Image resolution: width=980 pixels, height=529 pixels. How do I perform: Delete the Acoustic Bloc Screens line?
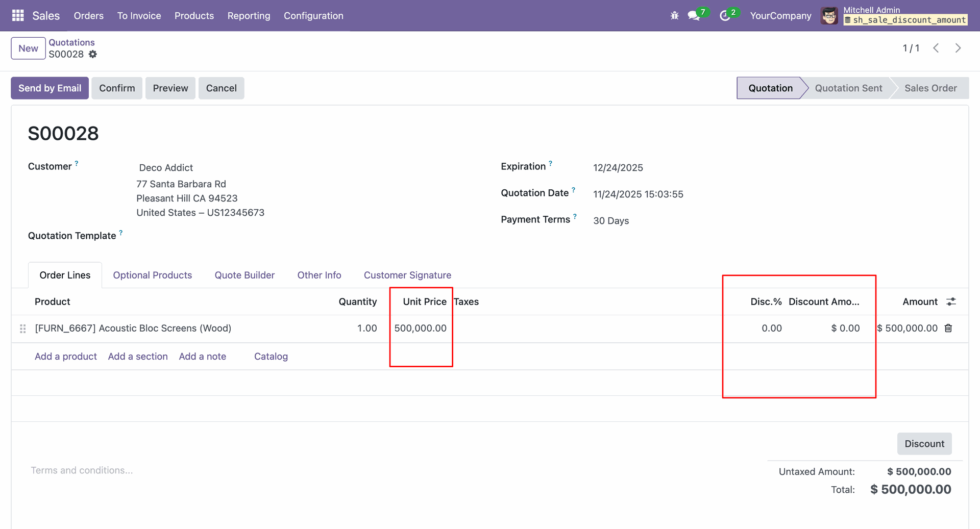pyautogui.click(x=948, y=328)
